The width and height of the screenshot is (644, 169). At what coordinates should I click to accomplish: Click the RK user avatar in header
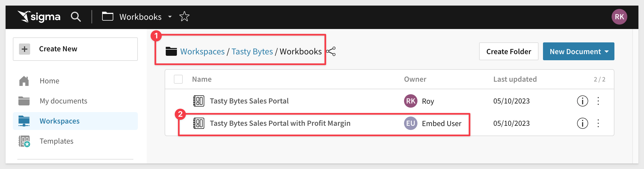click(x=619, y=17)
